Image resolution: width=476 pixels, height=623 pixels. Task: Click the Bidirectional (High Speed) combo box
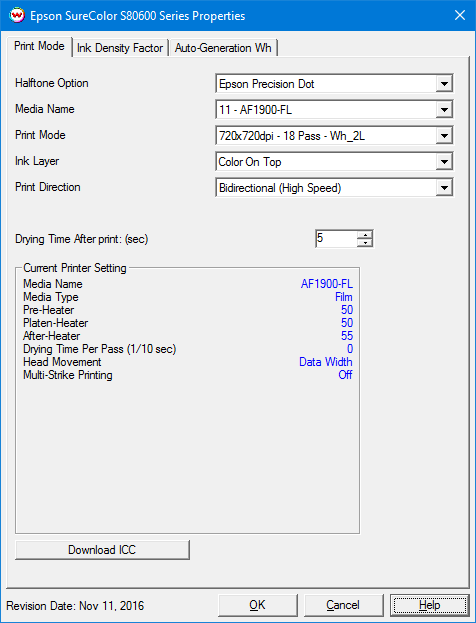click(334, 188)
